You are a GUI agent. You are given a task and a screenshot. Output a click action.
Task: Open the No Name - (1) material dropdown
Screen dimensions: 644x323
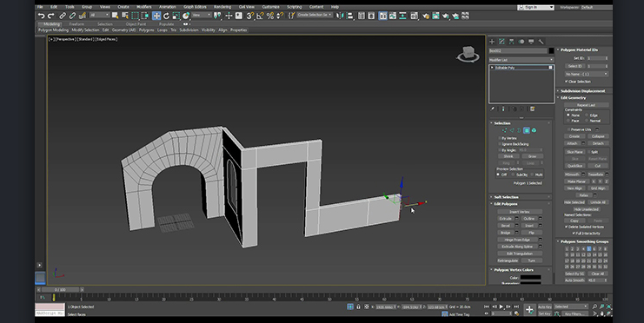coord(587,74)
